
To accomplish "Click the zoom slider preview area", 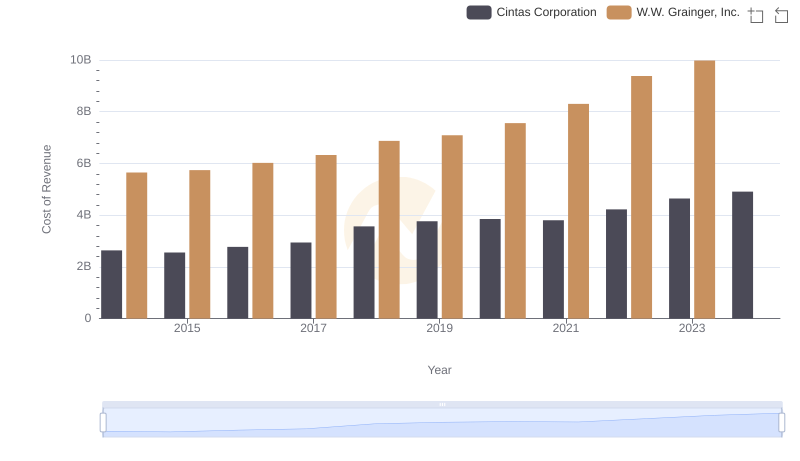I will pos(442,423).
